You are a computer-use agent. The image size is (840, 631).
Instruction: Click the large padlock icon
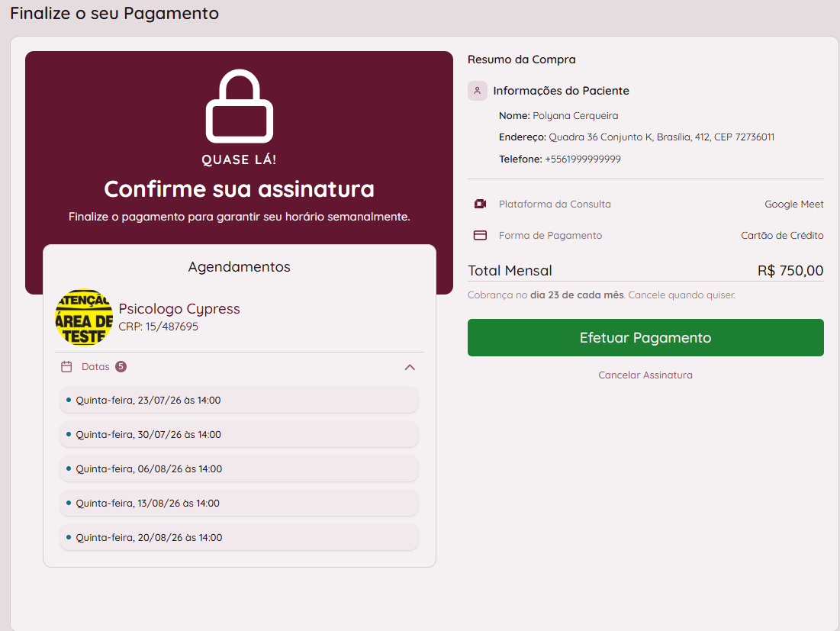240,106
